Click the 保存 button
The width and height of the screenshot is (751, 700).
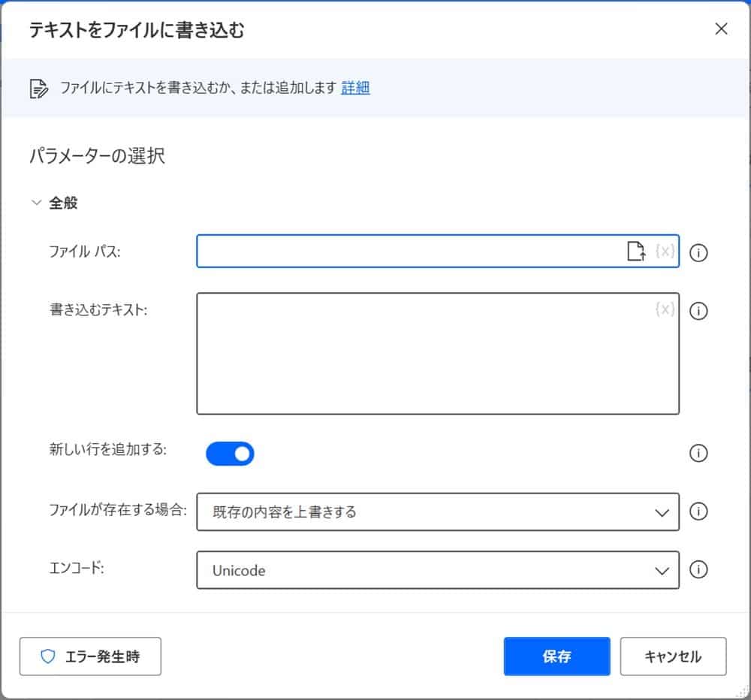556,656
